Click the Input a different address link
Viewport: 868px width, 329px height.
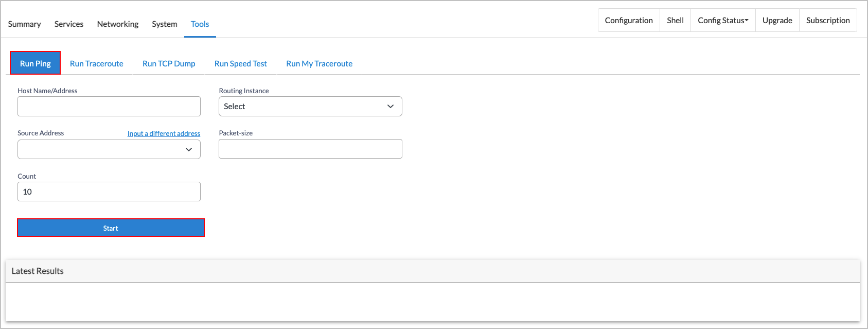coord(164,134)
